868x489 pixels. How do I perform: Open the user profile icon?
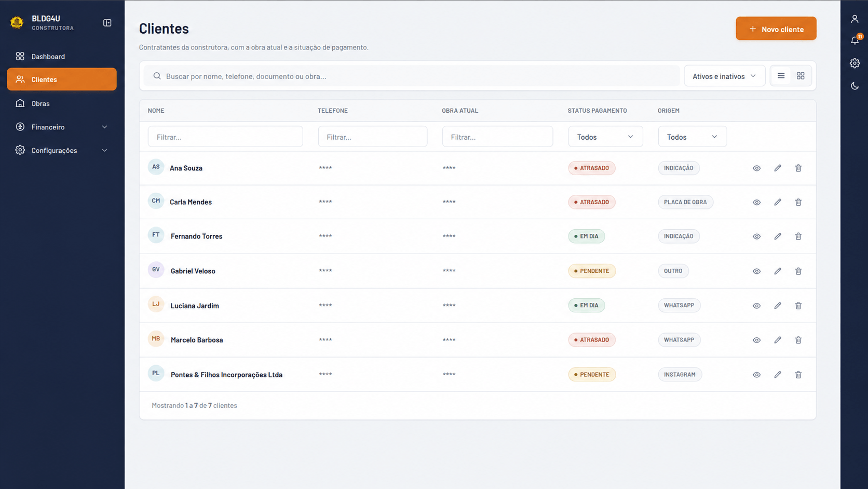pos(855,19)
